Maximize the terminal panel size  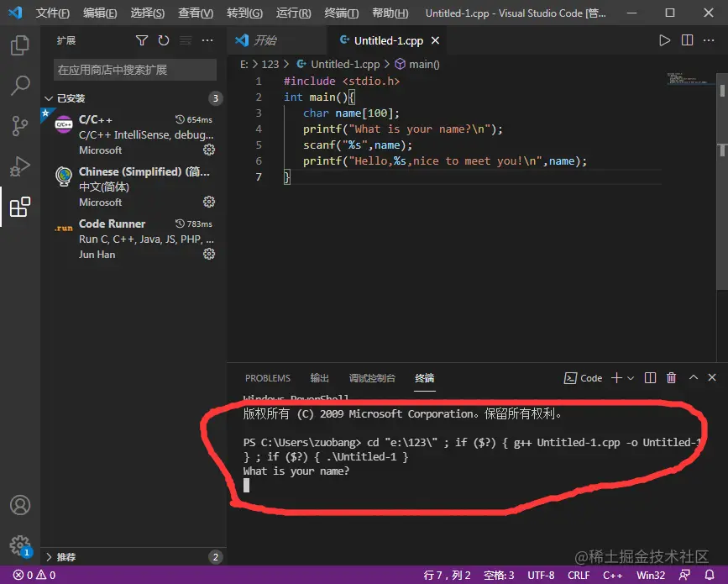click(694, 377)
